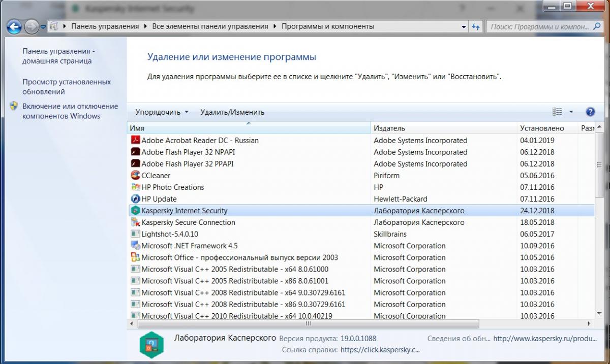Open the view options dropdown arrow

click(571, 112)
